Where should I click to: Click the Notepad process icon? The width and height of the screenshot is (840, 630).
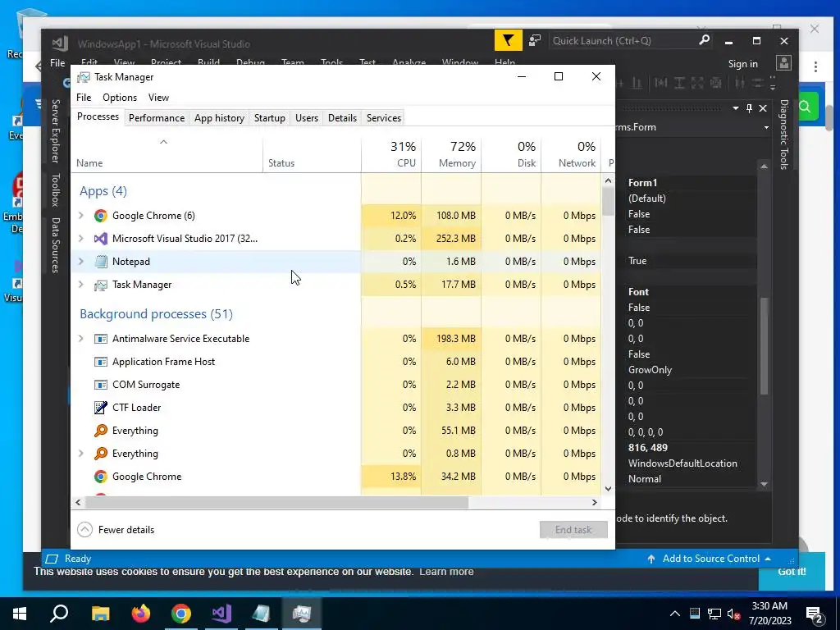pos(100,262)
